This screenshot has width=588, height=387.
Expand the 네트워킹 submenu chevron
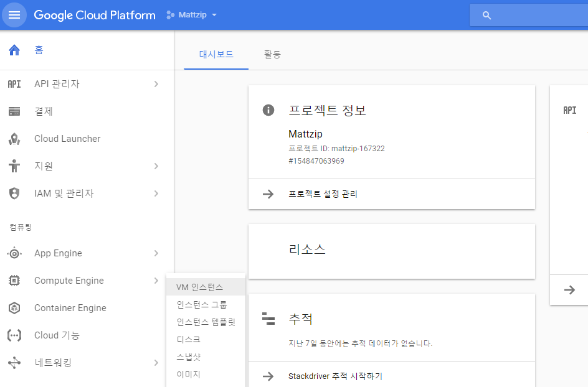point(156,363)
